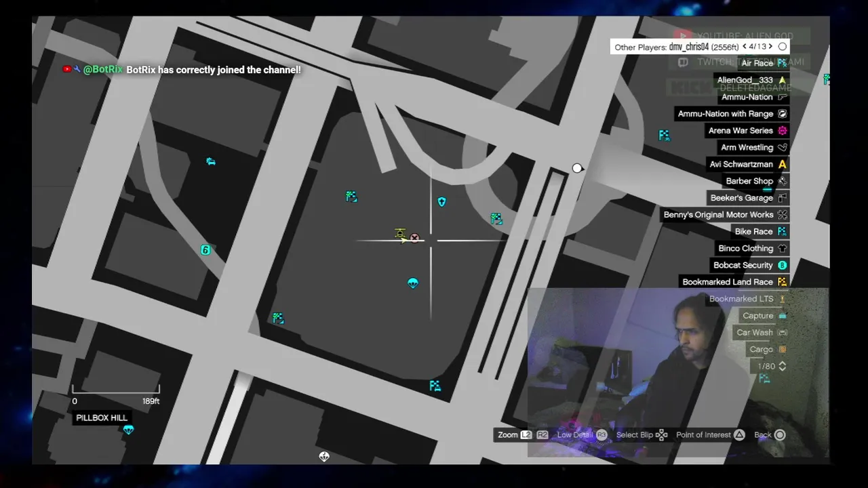Select the yellow helicopter blip
The width and height of the screenshot is (868, 488).
coord(400,234)
